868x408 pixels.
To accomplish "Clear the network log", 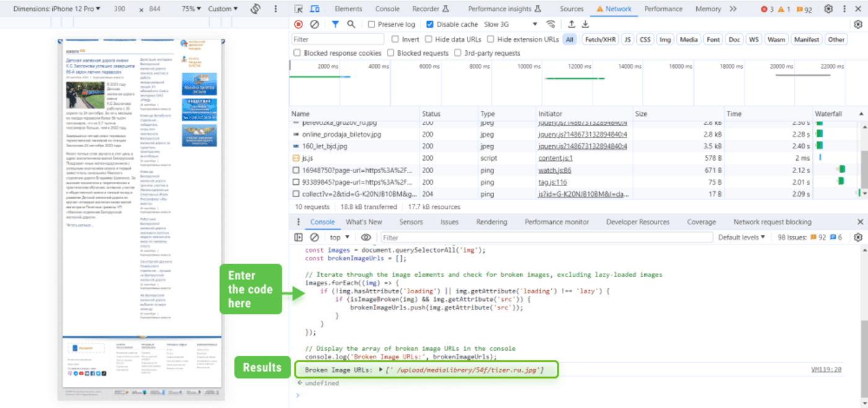I will coord(314,24).
